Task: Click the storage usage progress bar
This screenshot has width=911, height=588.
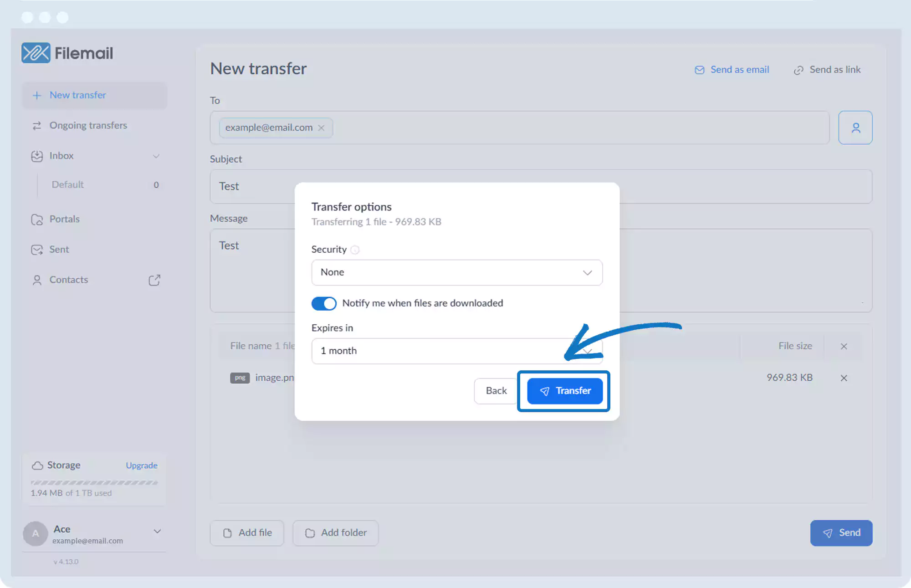Action: 94,482
